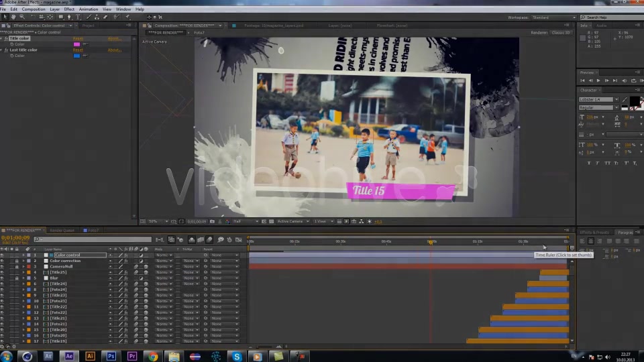The image size is (644, 362).
Task: Switch to the Render Queue tab
Action: pos(62,230)
